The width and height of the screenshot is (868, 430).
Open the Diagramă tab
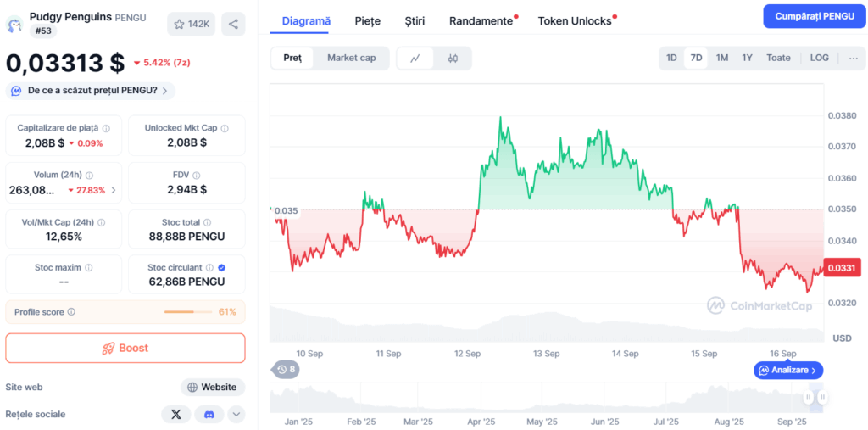(306, 21)
